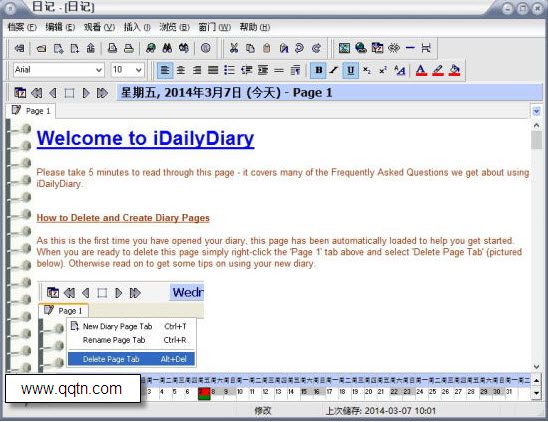Toggle subscript formatting
The height and width of the screenshot is (422, 548).
(x=366, y=70)
